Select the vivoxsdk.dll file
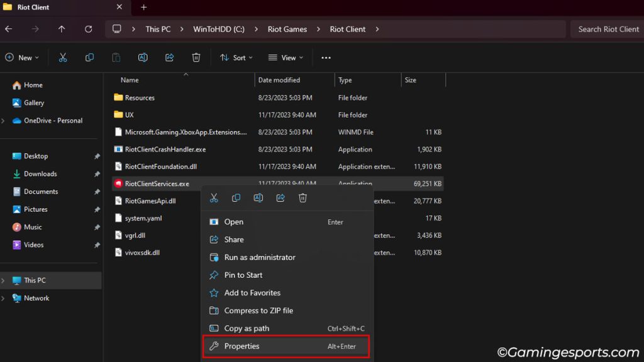Image resolution: width=644 pixels, height=362 pixels. (x=142, y=253)
